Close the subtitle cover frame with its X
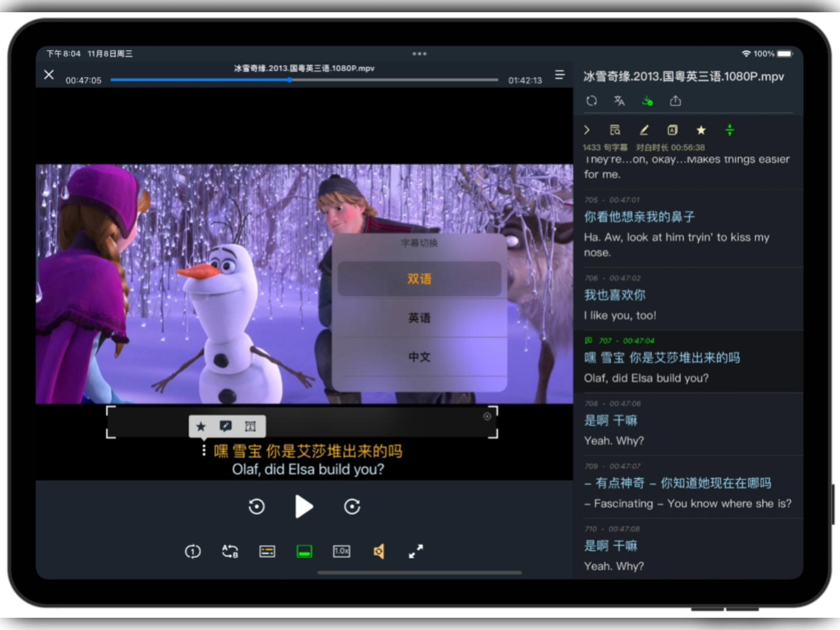Screen dimensions: 840x630 [x=487, y=416]
